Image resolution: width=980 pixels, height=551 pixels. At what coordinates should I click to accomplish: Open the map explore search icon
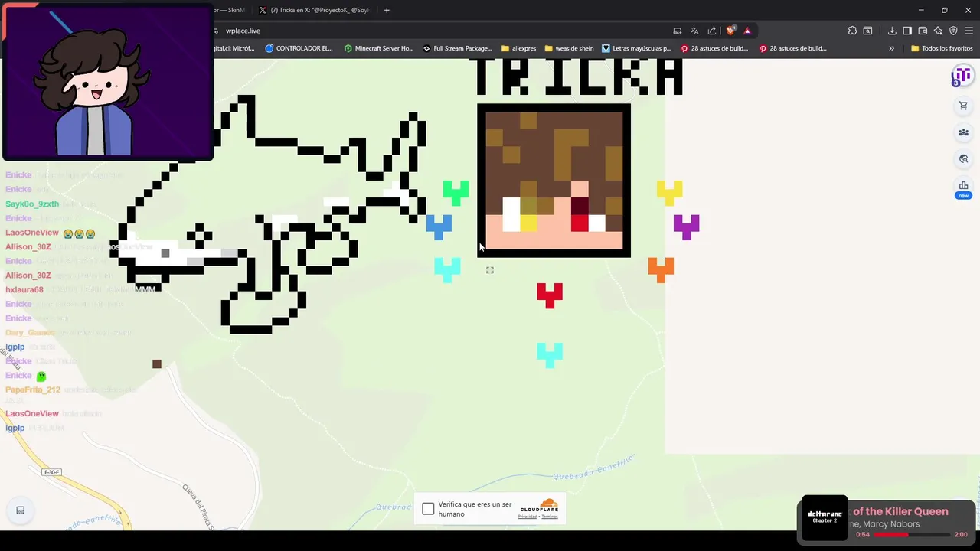963,159
